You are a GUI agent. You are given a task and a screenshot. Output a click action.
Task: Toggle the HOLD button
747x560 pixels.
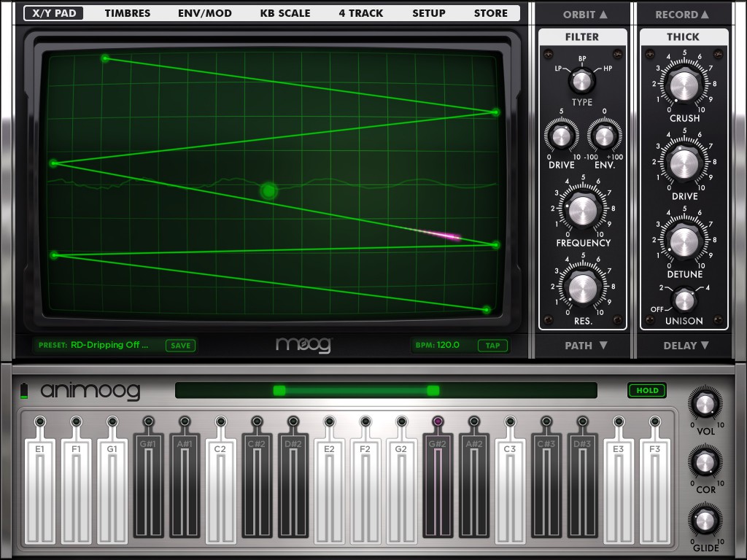647,391
